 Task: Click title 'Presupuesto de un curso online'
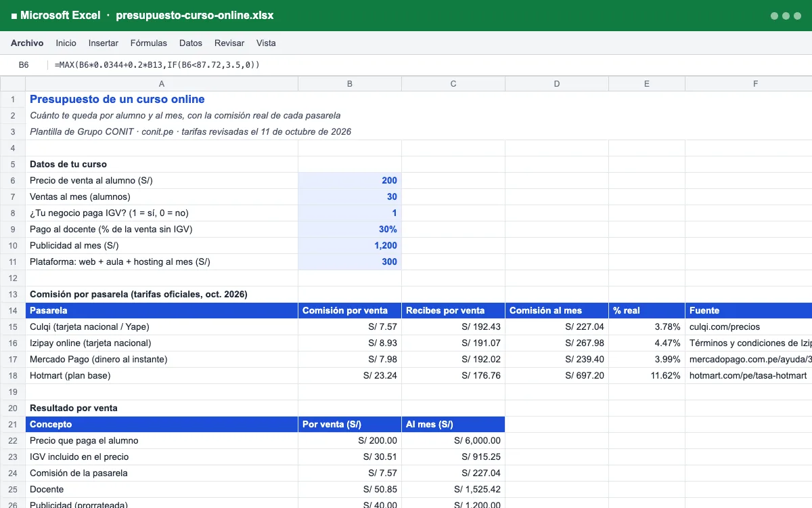[117, 99]
